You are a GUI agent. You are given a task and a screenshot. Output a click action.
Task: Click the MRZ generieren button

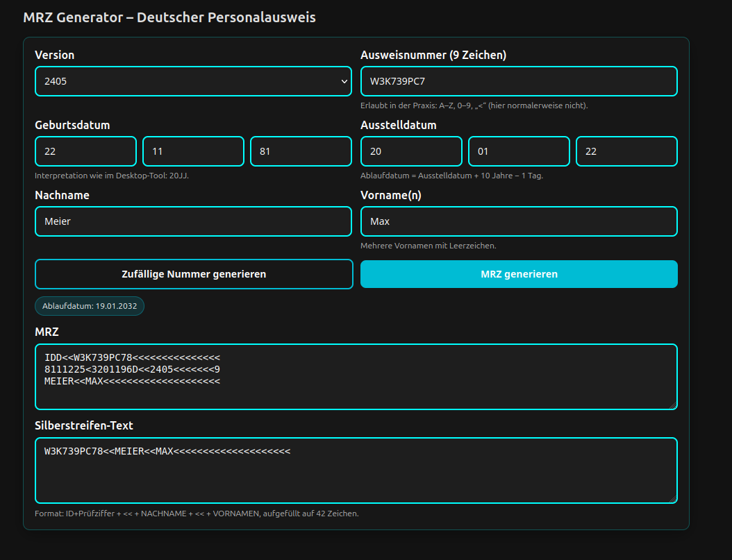click(x=519, y=274)
